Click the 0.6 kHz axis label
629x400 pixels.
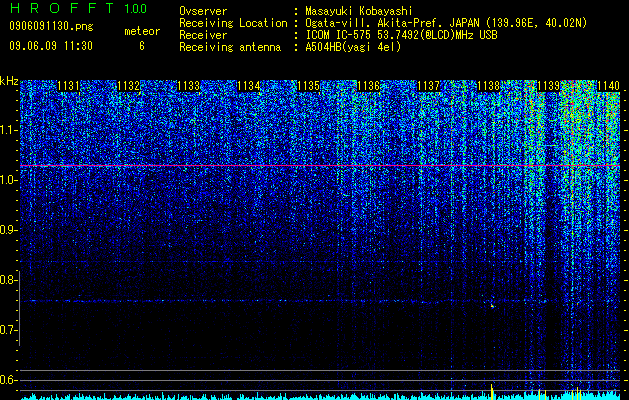8,380
